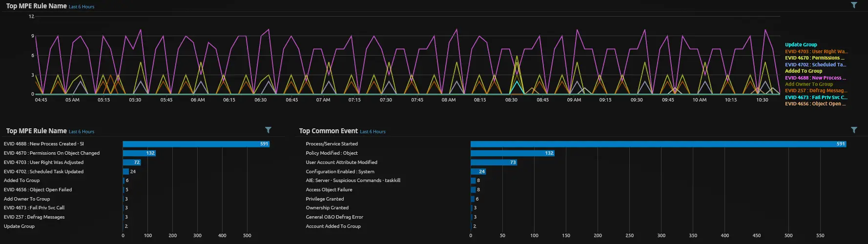This screenshot has width=868, height=244.
Task: Select Account Added To Group event label
Action: [333, 226]
